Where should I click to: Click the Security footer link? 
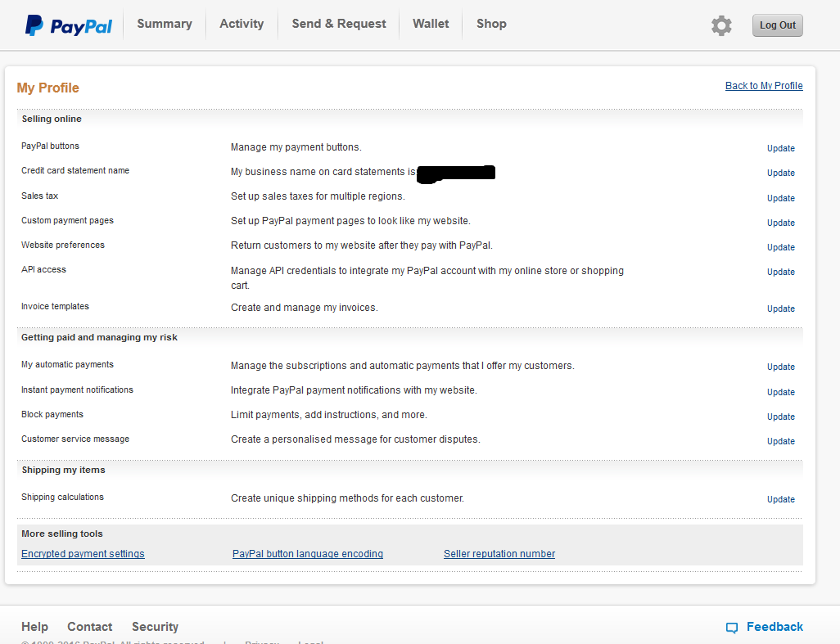tap(155, 627)
